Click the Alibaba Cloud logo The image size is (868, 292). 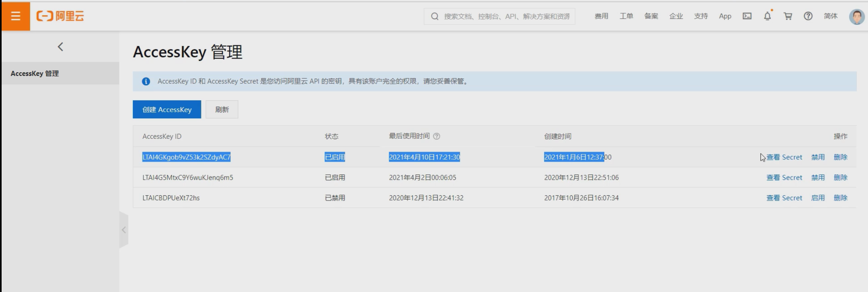pyautogui.click(x=60, y=16)
